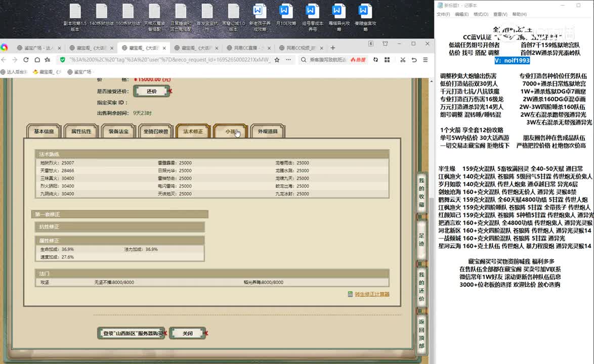The width and height of the screenshot is (594, 364).
Task: Reload the current browser page
Action: [x=26, y=60]
